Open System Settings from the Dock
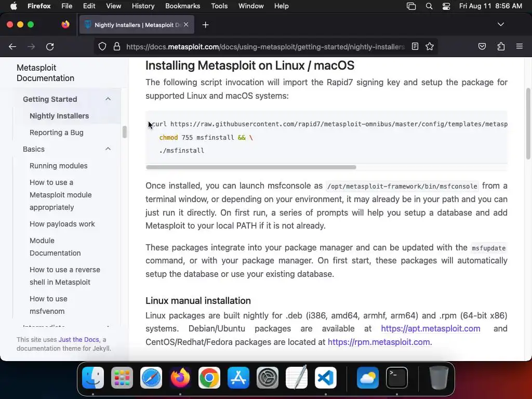This screenshot has height=399, width=532. [x=268, y=378]
